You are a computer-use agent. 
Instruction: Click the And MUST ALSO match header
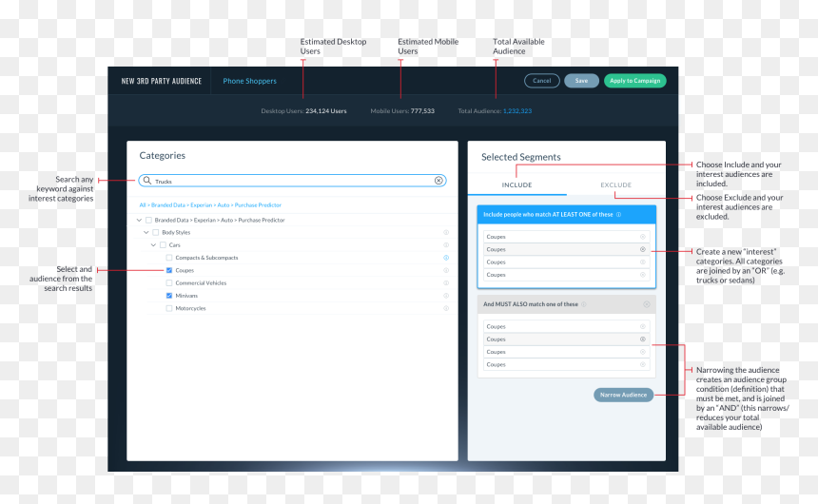coord(567,304)
